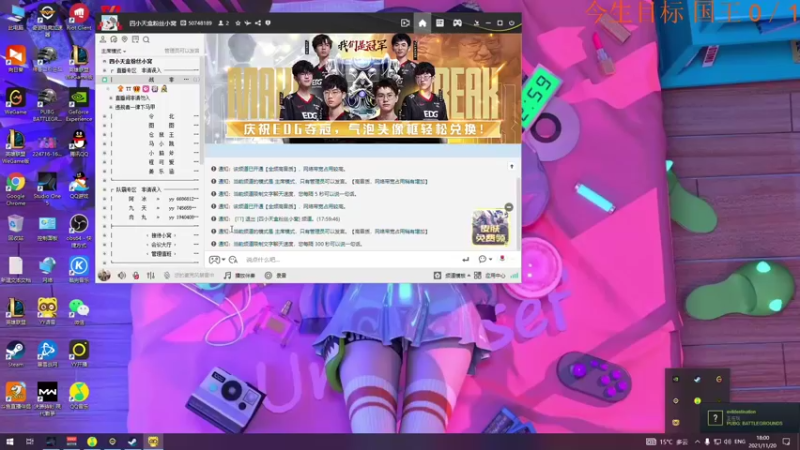
Task: Open the home tab icon in YY title bar
Action: point(422,23)
